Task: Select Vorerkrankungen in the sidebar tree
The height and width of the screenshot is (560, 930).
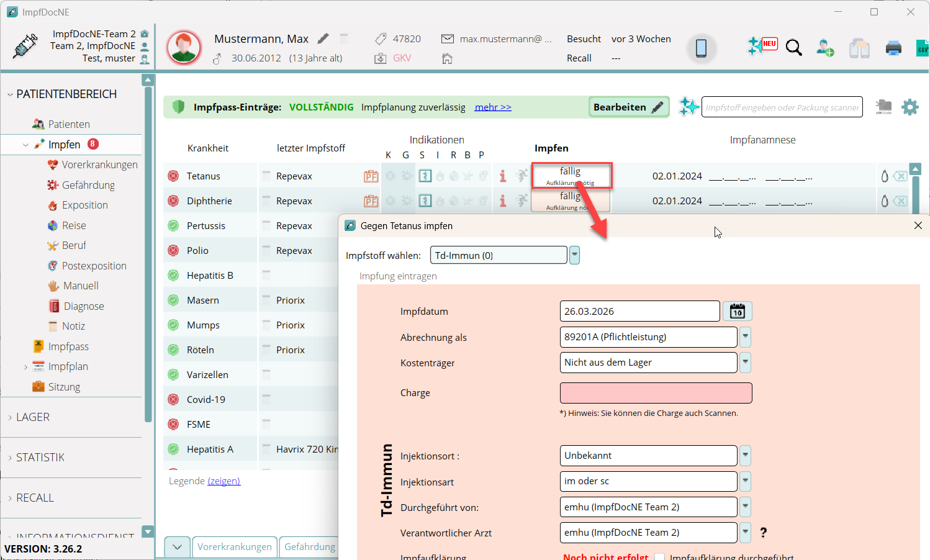Action: coord(99,165)
